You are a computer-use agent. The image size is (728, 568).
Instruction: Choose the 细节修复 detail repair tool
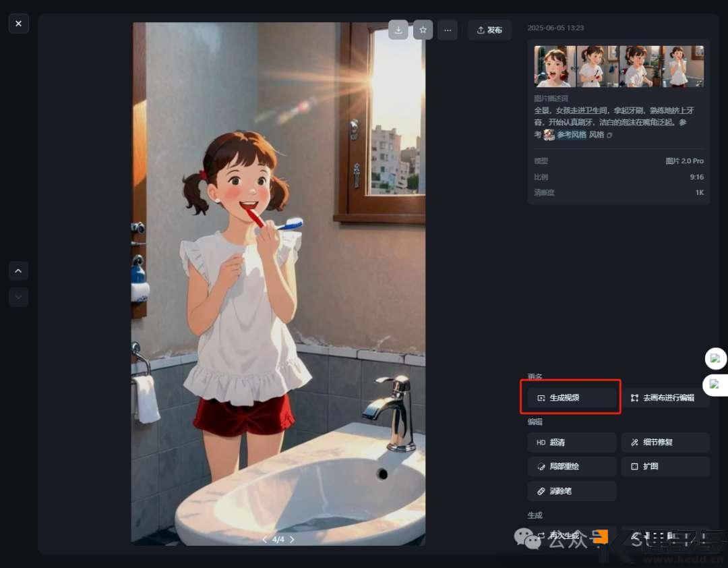[x=665, y=443]
